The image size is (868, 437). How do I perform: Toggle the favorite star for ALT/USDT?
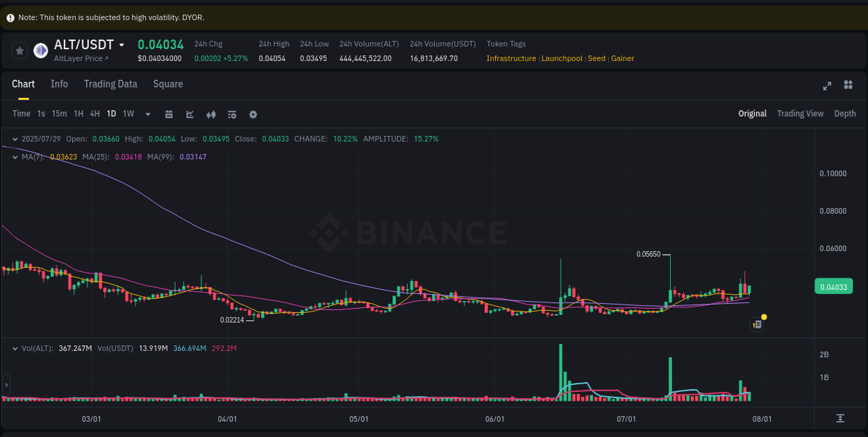coord(19,50)
